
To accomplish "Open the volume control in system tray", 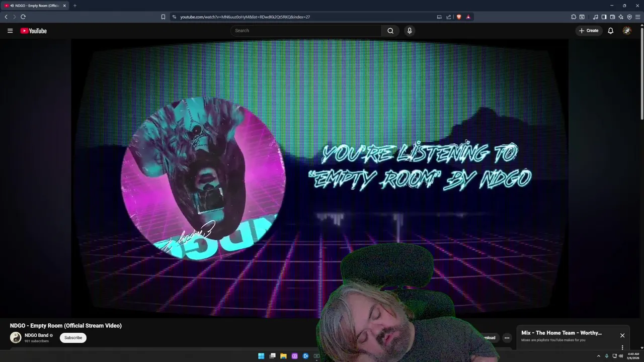I will pos(621,356).
